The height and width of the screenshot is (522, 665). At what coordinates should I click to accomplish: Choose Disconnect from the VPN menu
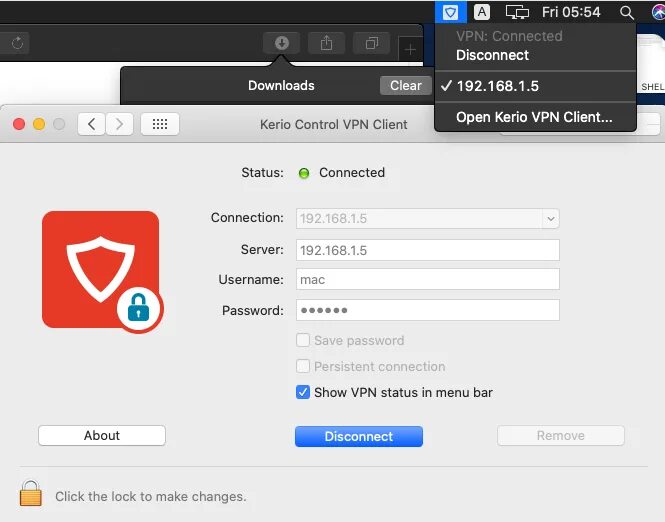pos(492,55)
